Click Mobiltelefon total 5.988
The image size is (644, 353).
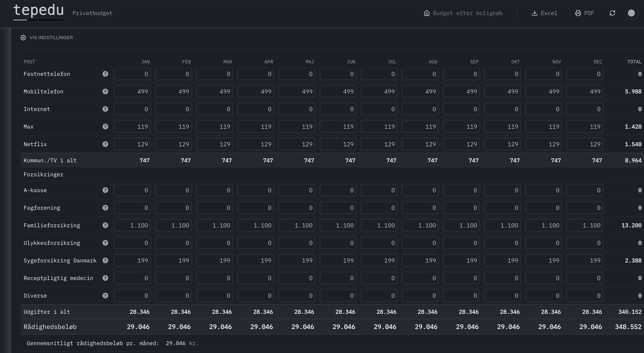[x=633, y=91]
